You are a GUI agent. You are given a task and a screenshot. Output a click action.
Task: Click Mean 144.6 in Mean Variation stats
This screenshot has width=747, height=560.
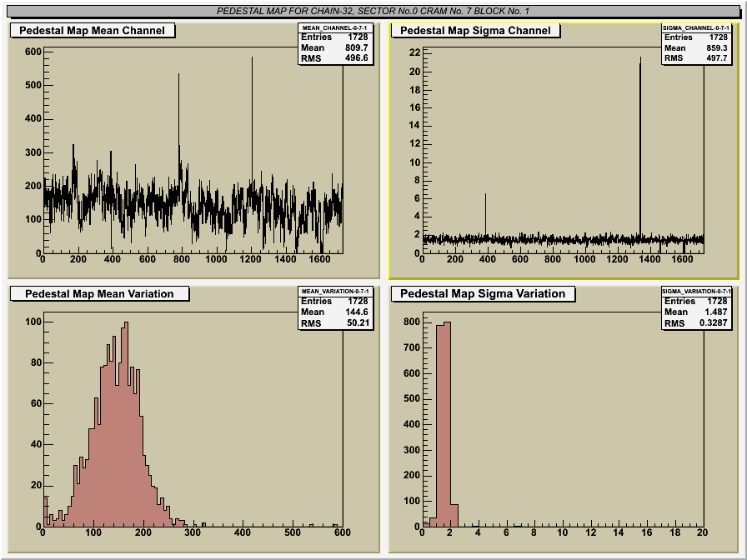334,312
